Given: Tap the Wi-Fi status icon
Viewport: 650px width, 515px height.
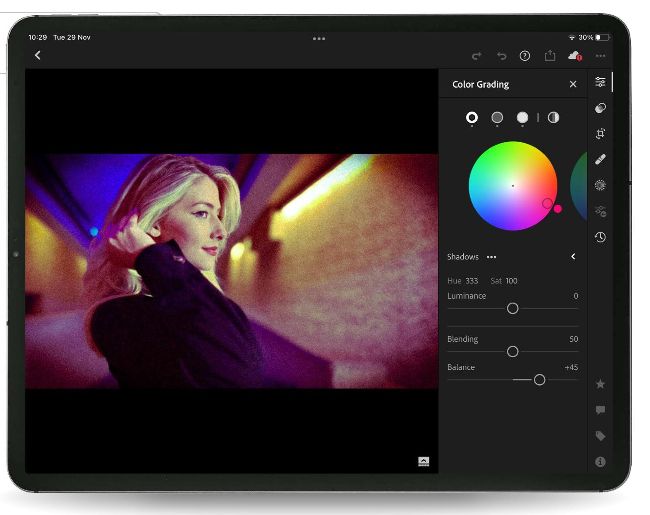Looking at the screenshot, I should [x=572, y=37].
